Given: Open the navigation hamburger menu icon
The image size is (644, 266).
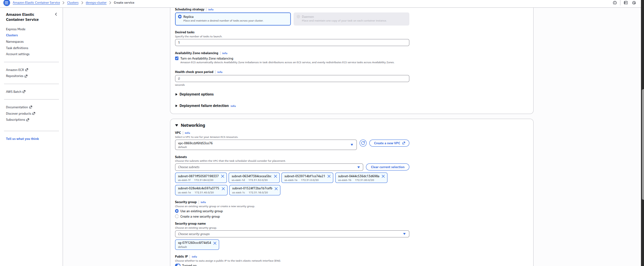Looking at the screenshot, I should 6,3.
